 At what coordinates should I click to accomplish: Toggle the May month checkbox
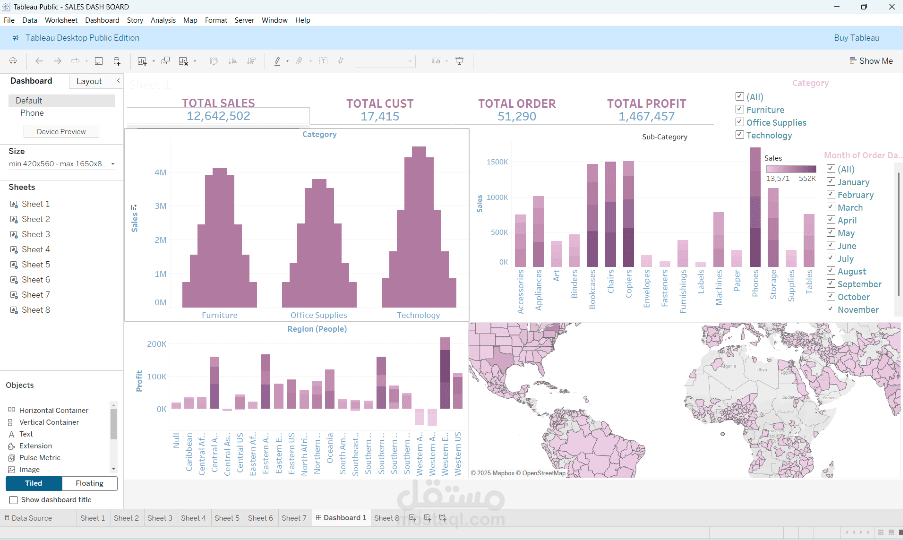coord(830,233)
